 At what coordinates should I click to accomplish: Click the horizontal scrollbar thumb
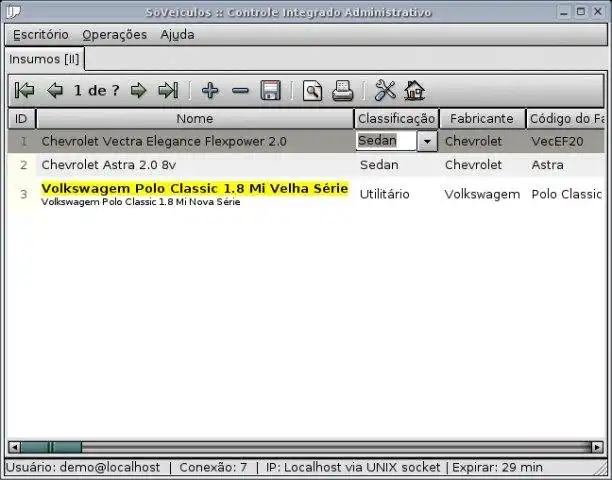(x=51, y=447)
